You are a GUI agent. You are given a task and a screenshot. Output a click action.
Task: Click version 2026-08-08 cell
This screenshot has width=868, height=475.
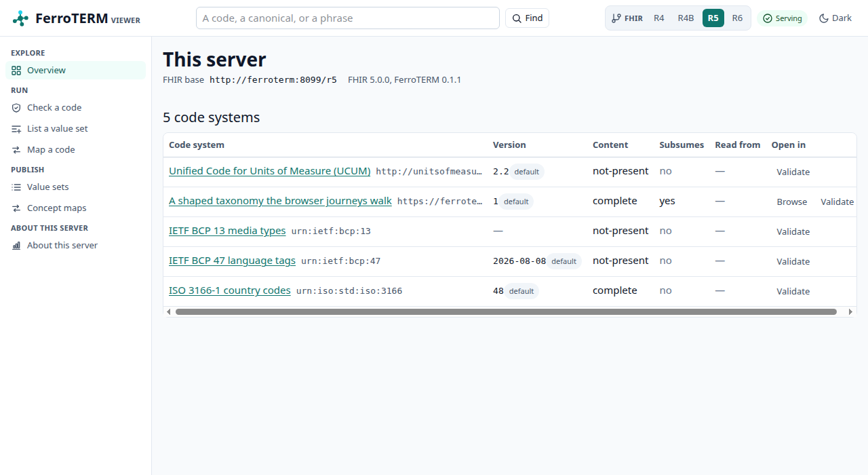[519, 261]
